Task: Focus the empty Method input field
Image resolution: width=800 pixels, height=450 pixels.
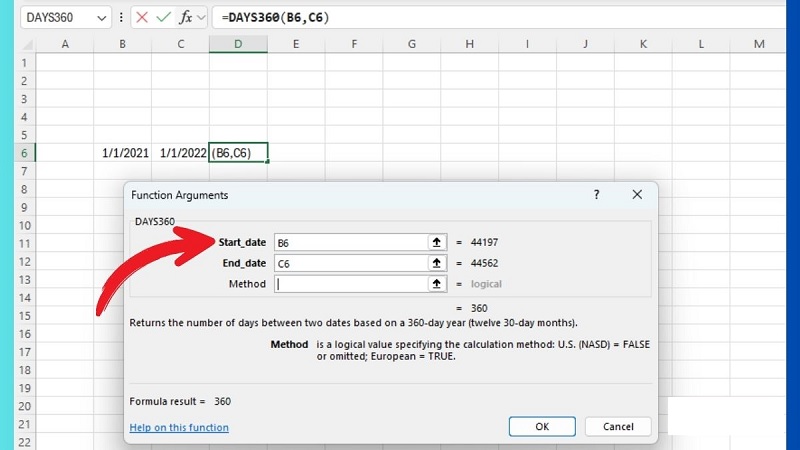Action: point(350,284)
